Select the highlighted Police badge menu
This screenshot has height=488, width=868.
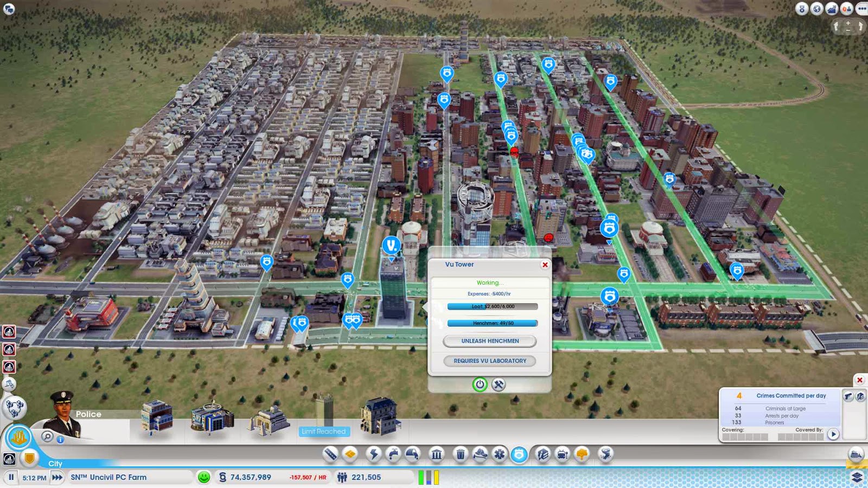519,454
